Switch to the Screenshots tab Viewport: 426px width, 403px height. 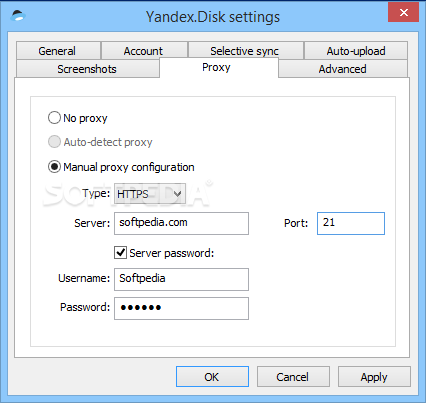click(x=87, y=69)
